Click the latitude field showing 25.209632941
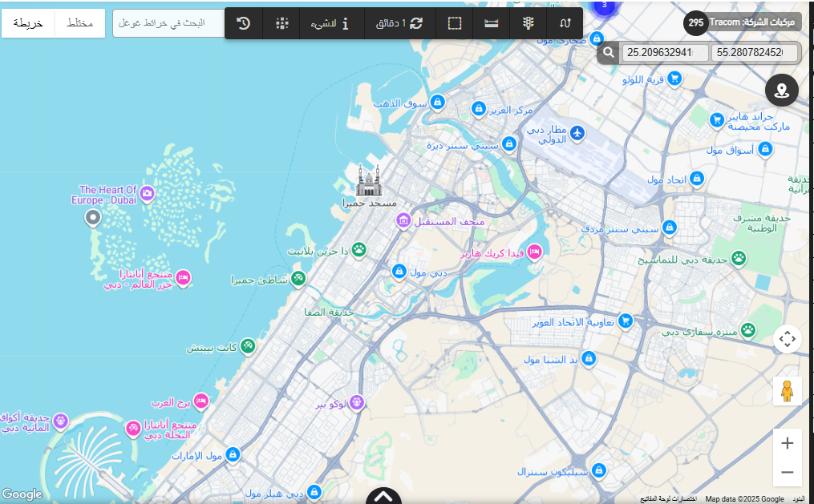 [665, 53]
